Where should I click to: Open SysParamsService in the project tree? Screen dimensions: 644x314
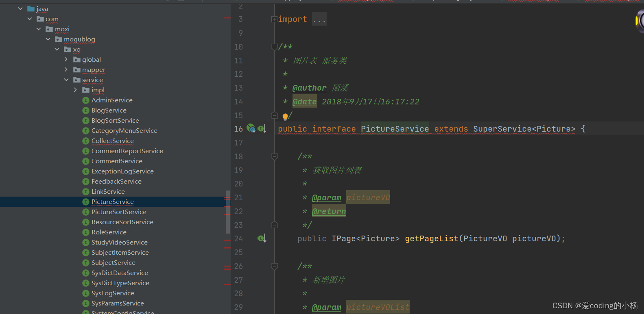118,303
